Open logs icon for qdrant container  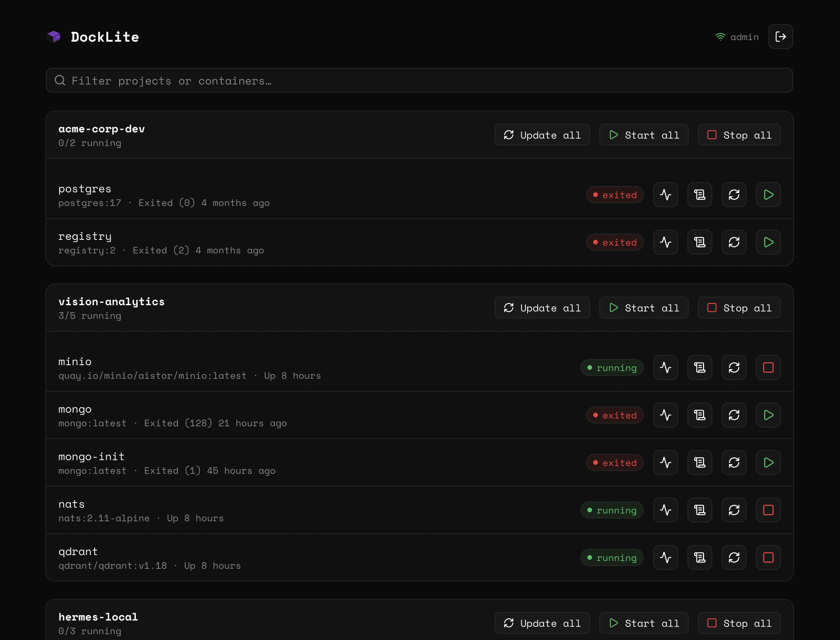point(700,557)
